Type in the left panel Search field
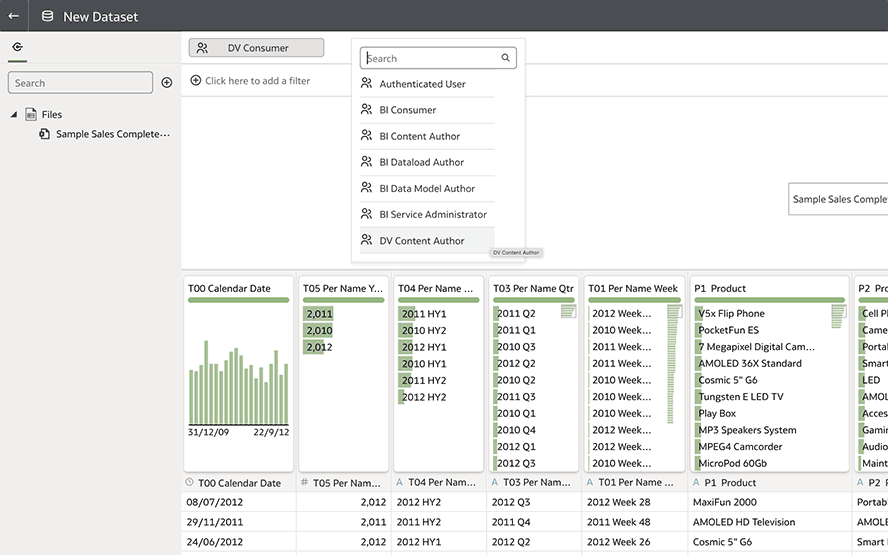The width and height of the screenshot is (888, 555). pos(80,83)
